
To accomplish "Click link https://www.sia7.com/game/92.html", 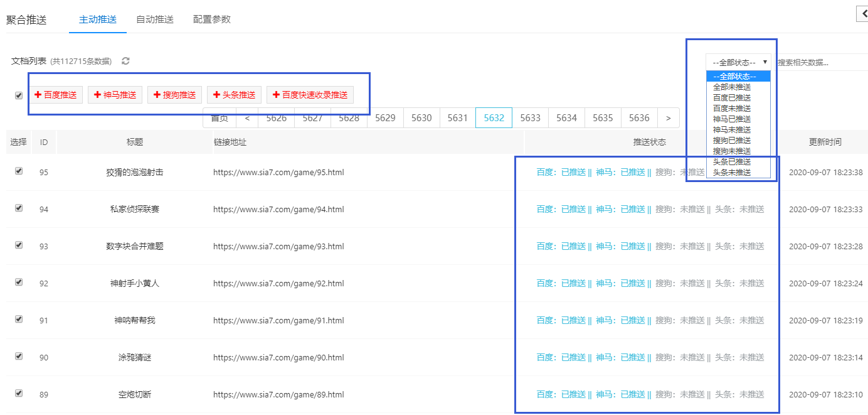I will tap(278, 283).
